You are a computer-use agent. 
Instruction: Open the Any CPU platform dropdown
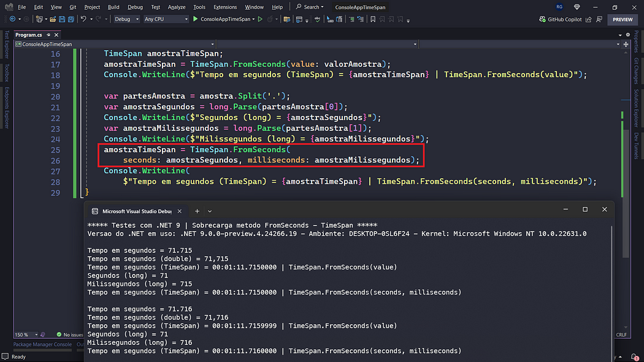coord(166,19)
